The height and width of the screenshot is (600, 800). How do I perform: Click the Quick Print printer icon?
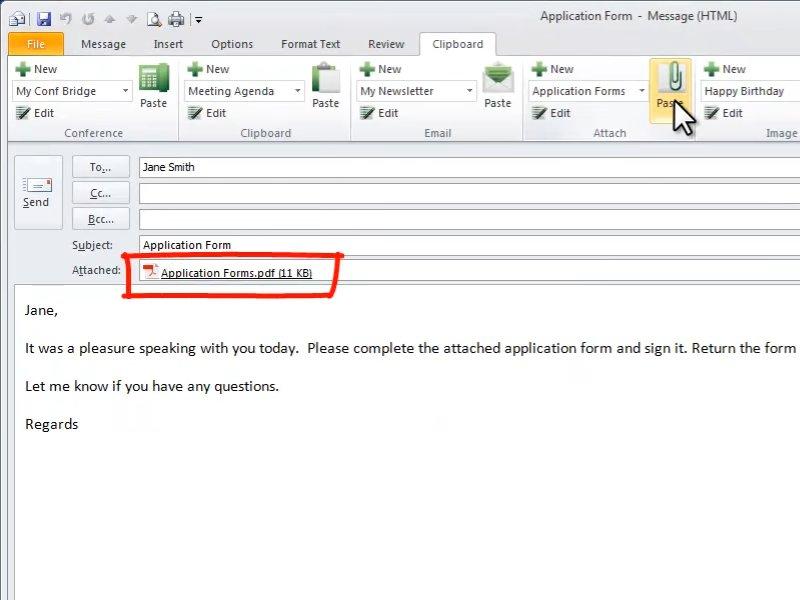(176, 19)
